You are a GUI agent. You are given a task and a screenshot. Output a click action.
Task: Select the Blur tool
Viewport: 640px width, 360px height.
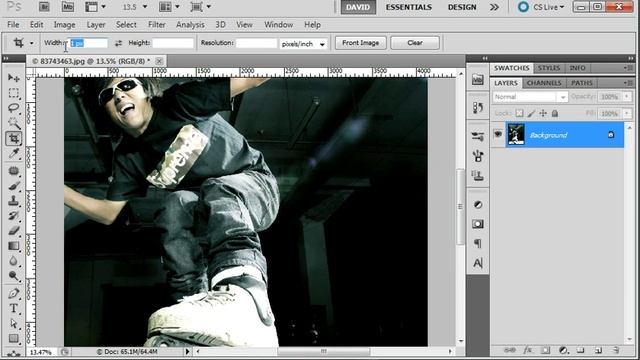pyautogui.click(x=13, y=261)
